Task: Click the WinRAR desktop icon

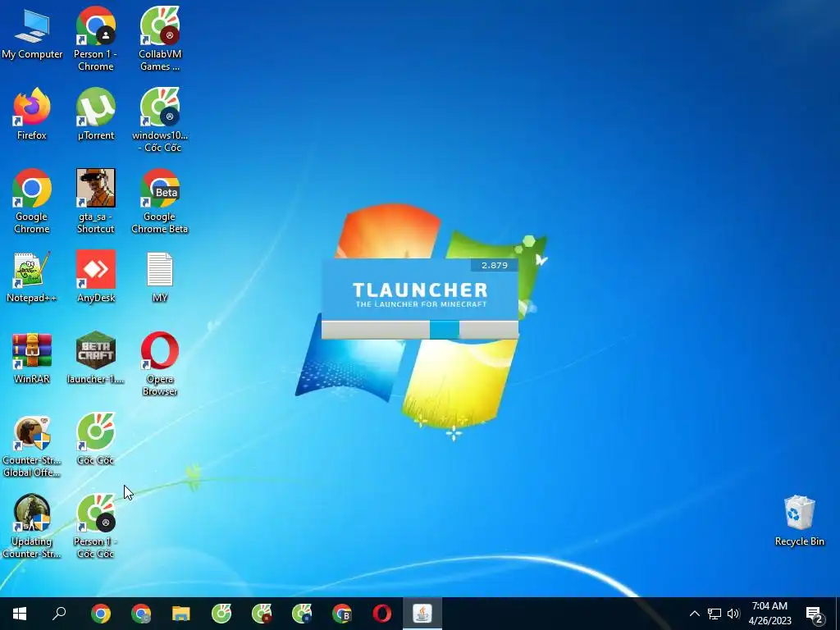Action: 32,358
